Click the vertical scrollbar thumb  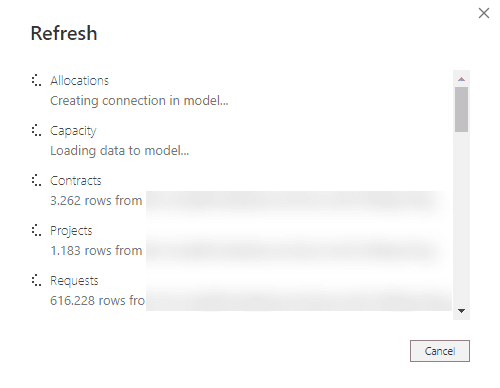point(461,110)
